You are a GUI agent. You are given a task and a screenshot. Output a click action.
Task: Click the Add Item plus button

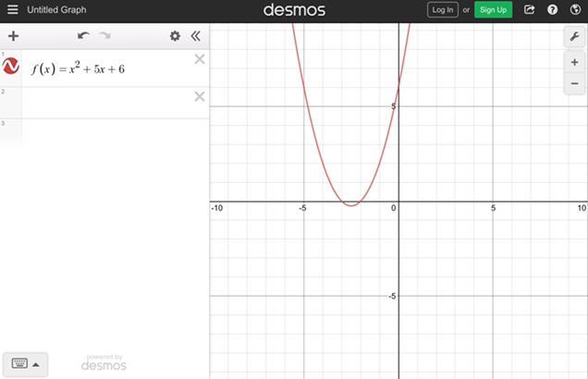14,36
